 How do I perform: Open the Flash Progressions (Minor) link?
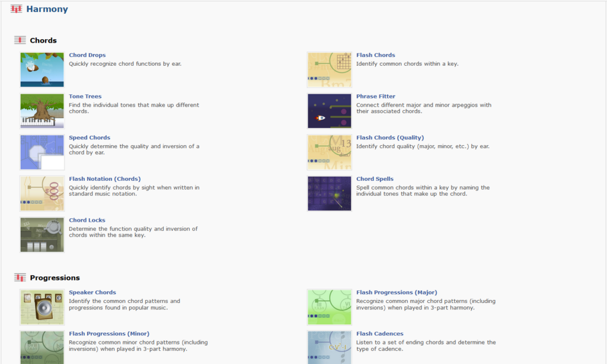tap(109, 334)
